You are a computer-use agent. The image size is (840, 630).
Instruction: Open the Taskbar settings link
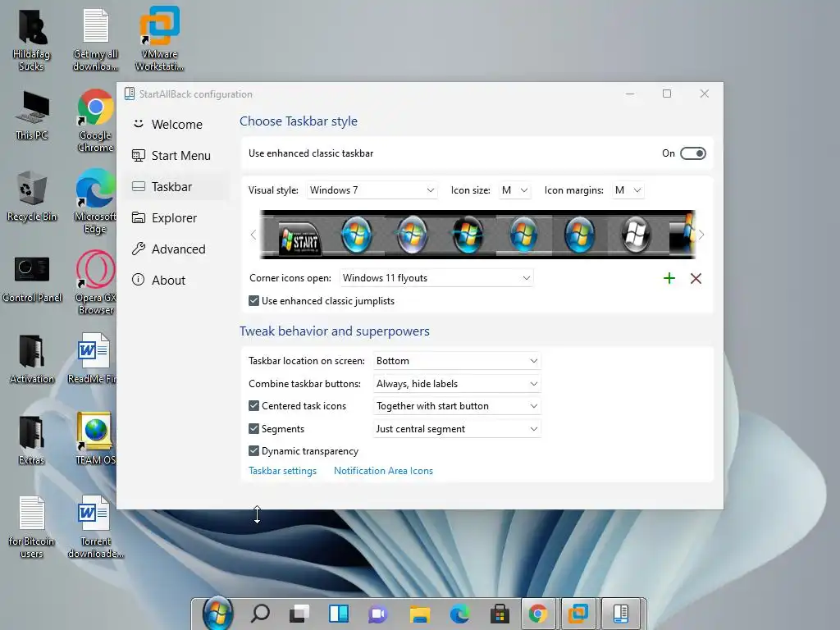click(x=282, y=471)
